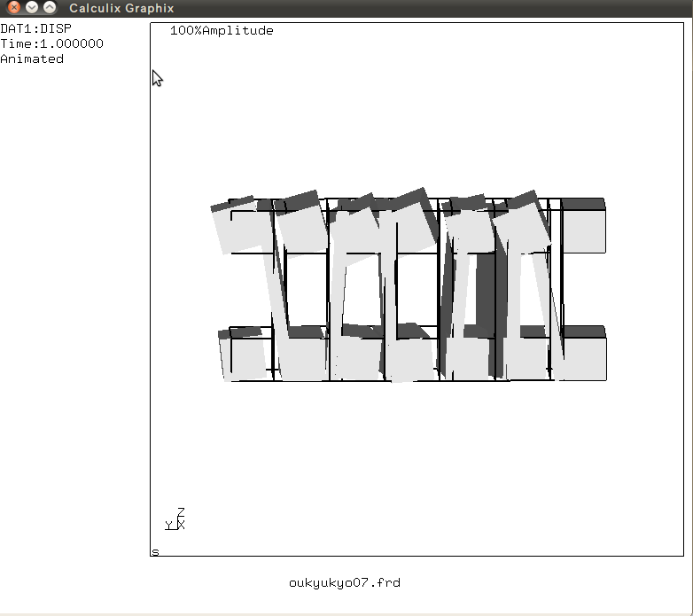The width and height of the screenshot is (693, 616).
Task: Minimize the Calculix Graphix window
Action: (x=31, y=7)
